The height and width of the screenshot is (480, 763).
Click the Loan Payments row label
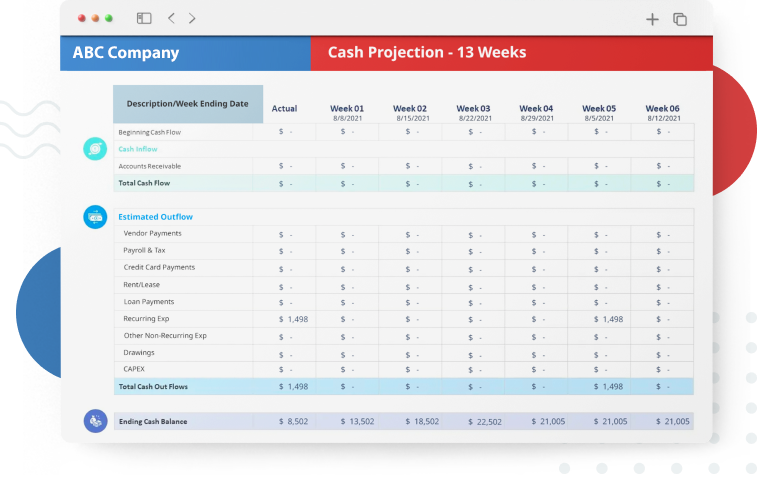tap(148, 302)
